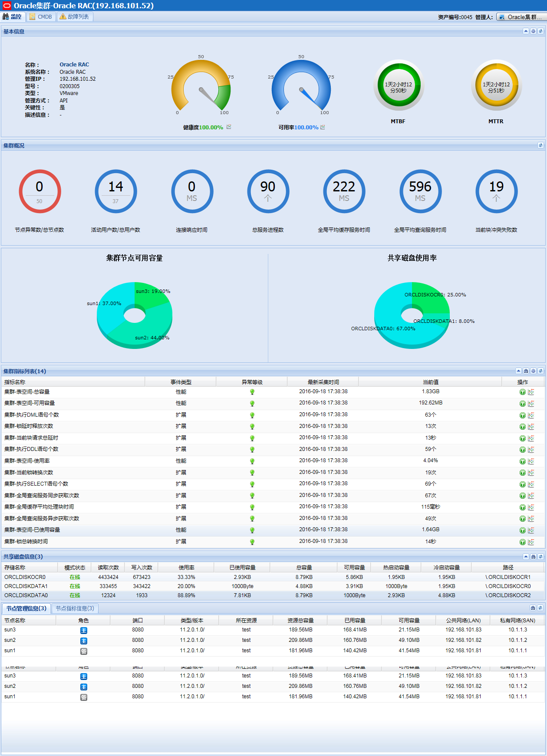This screenshot has height=756, width=547.
Task: Click the Oracle RAC name link
Action: coord(74,65)
